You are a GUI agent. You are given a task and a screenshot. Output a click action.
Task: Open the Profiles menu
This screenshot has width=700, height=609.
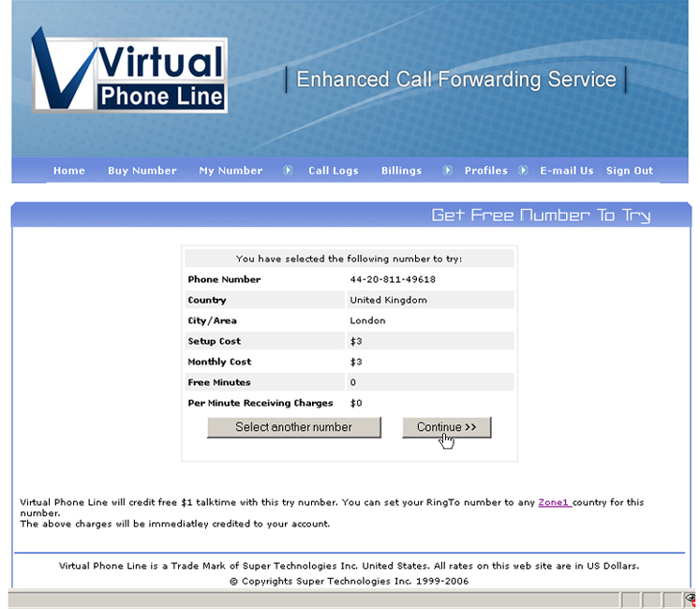485,171
